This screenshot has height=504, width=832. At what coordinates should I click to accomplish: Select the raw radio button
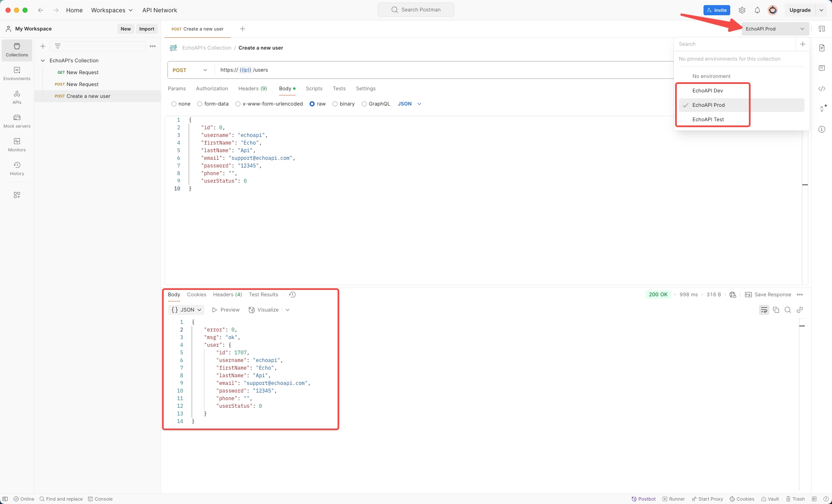311,103
